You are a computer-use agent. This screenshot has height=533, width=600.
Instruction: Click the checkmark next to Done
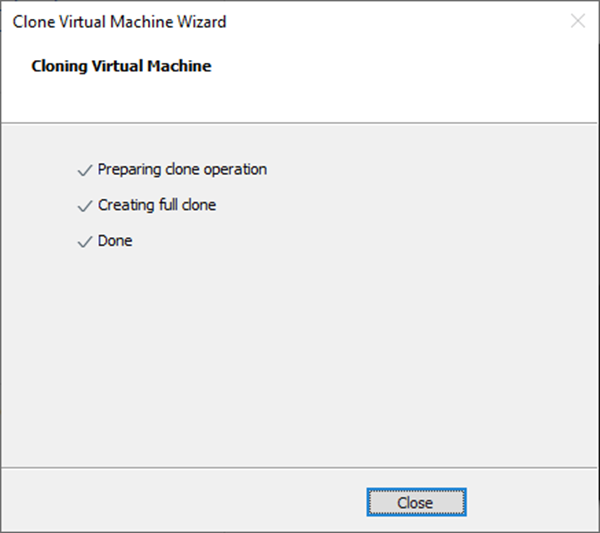[84, 242]
